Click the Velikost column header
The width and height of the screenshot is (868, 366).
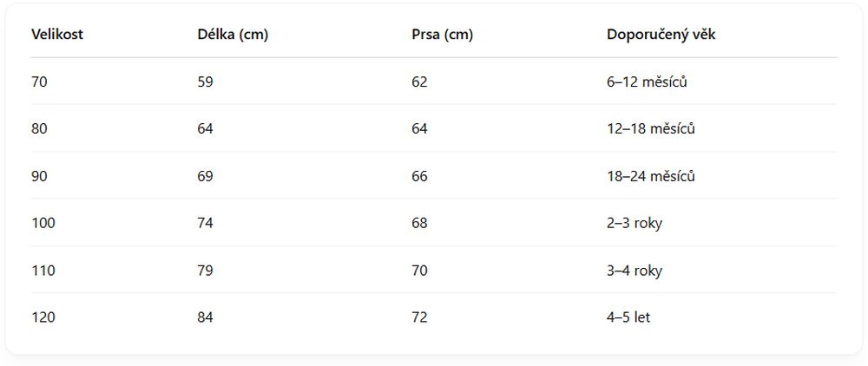(x=57, y=35)
